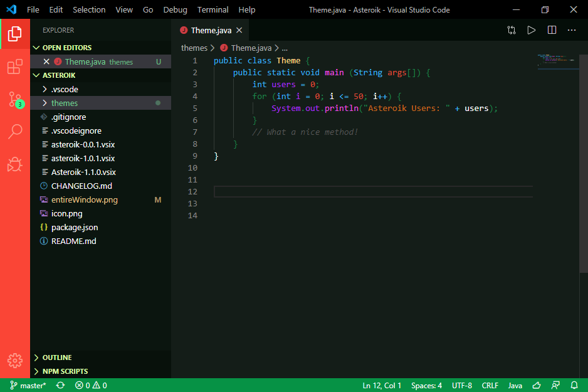The image size is (588, 392).
Task: Open notifications bell icon
Action: (574, 385)
